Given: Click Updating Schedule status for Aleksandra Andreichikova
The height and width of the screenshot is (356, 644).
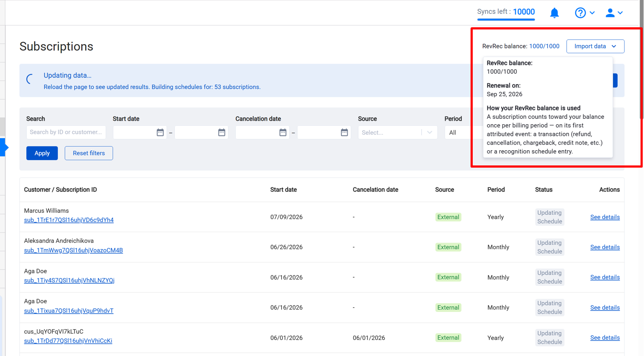Looking at the screenshot, I should pyautogui.click(x=550, y=247).
